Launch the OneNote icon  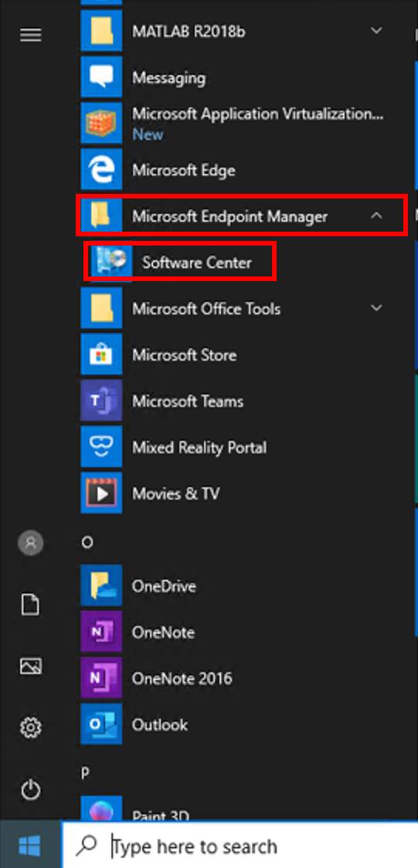point(101,632)
